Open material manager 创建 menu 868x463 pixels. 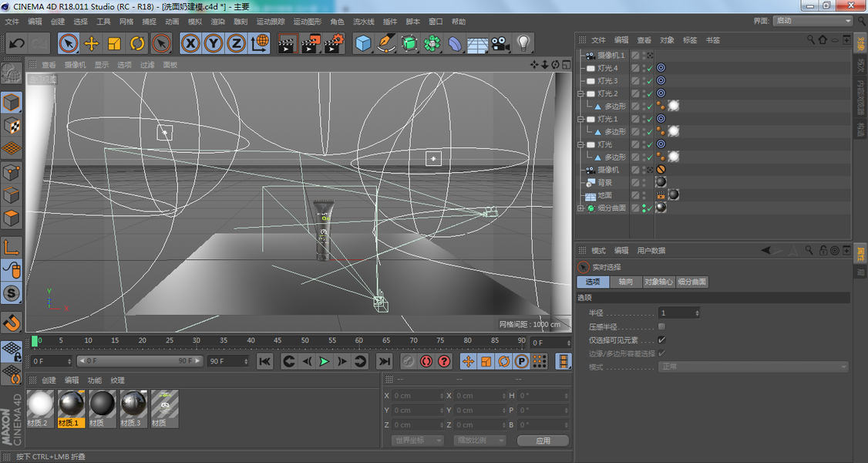click(x=49, y=380)
